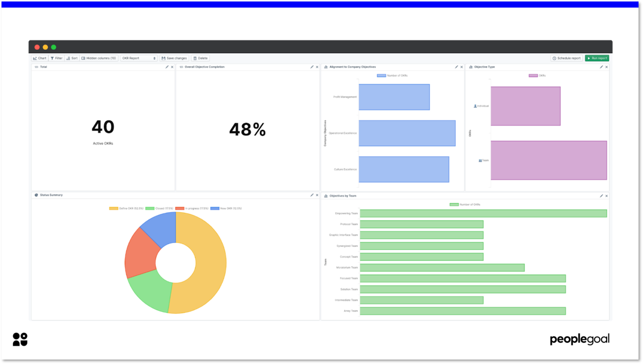
Task: Click the Save changes button
Action: (174, 58)
